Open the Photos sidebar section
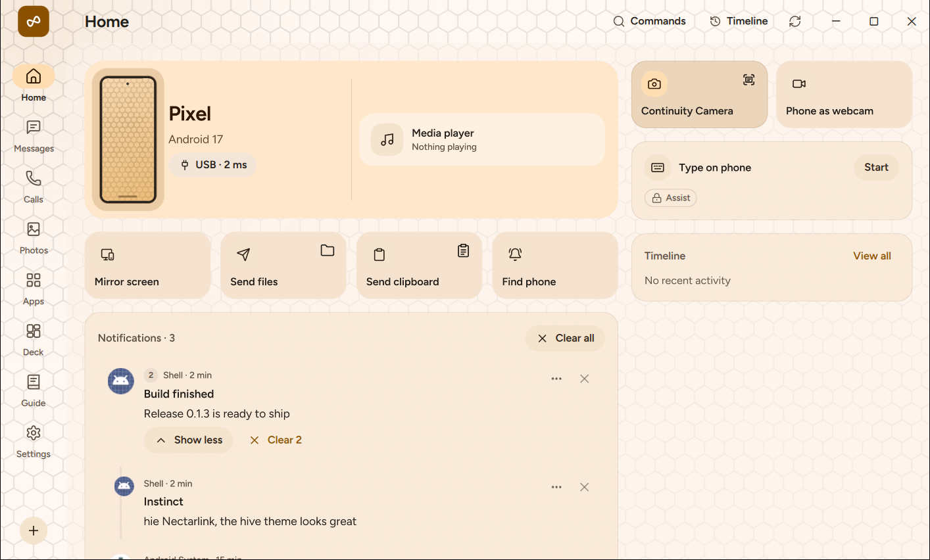The image size is (930, 560). point(34,237)
